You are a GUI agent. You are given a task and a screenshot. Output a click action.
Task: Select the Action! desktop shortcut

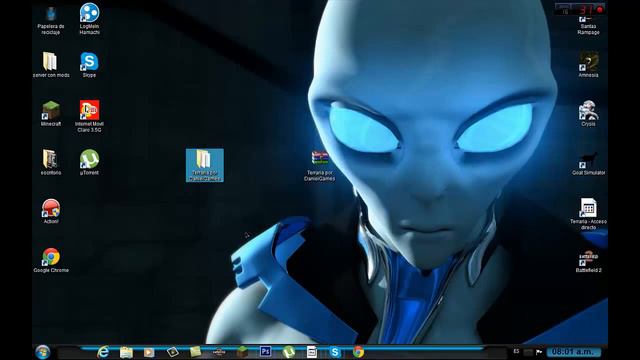[51, 211]
